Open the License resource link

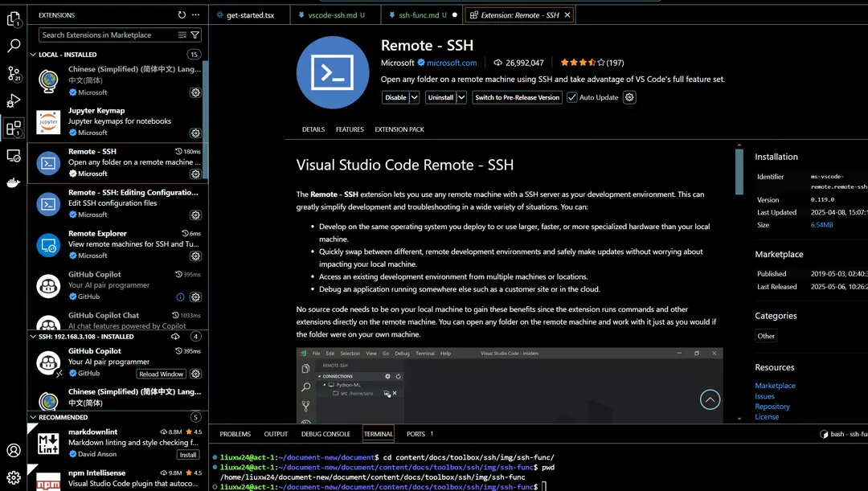(x=767, y=417)
